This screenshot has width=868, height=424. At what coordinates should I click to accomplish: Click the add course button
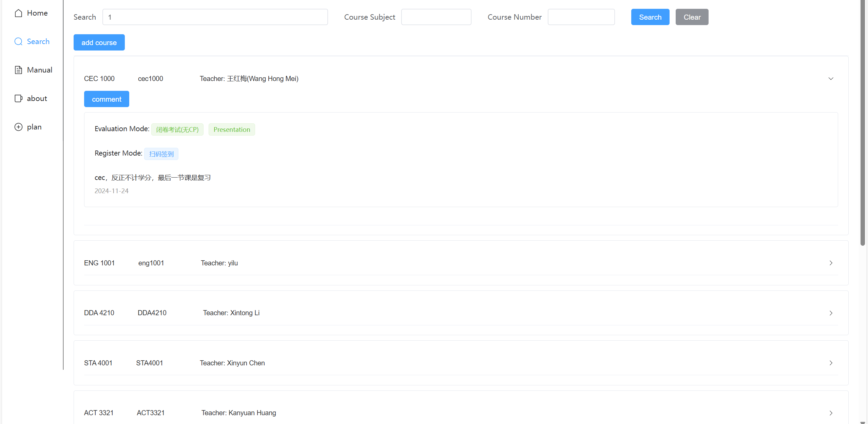click(99, 43)
